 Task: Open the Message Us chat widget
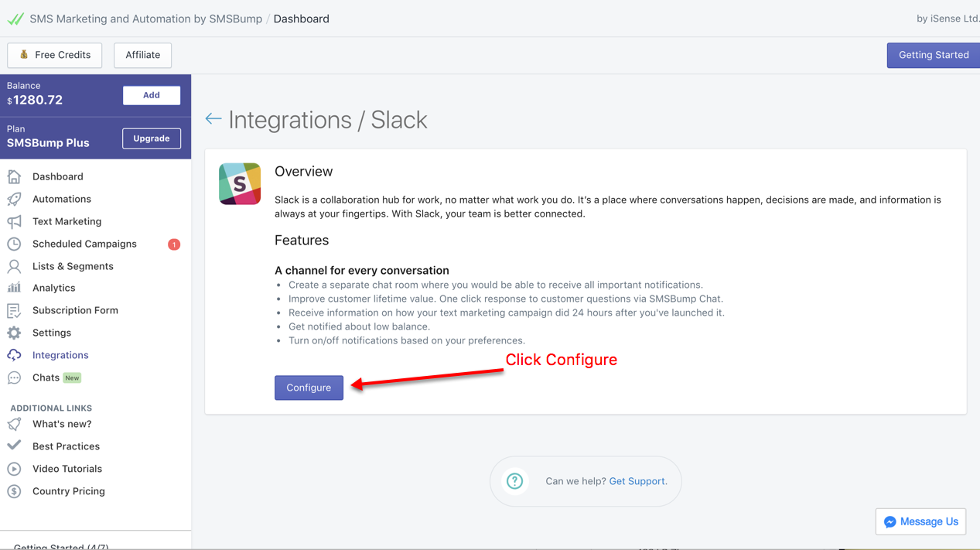pos(920,521)
